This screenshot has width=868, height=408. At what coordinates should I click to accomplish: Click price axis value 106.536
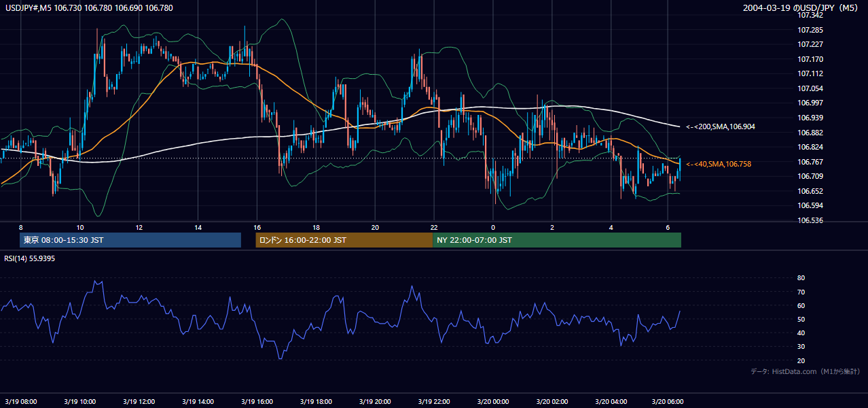point(810,220)
